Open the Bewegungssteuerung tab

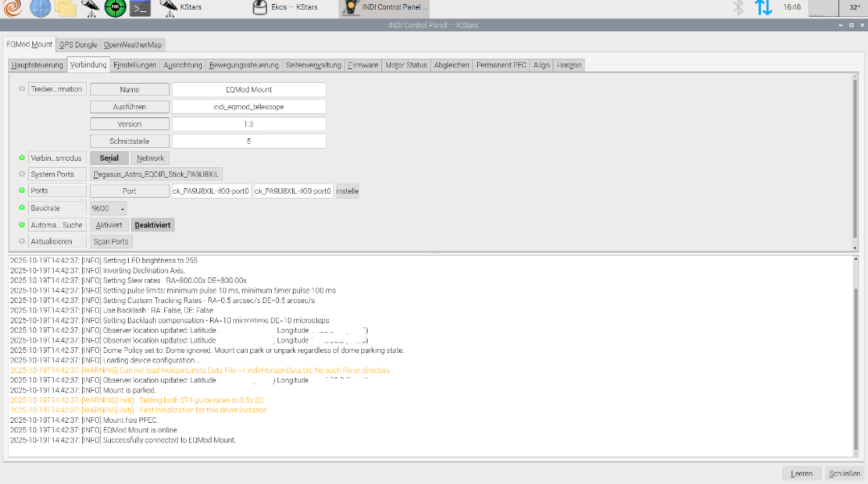coord(244,65)
